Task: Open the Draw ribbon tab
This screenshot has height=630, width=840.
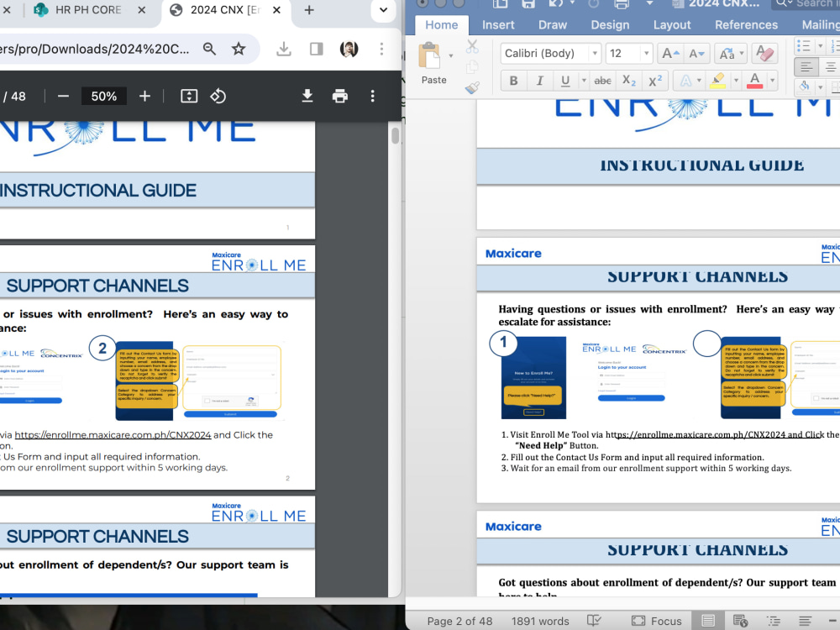Action: (553, 24)
